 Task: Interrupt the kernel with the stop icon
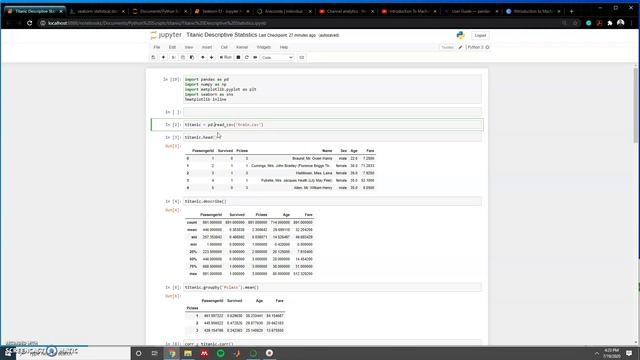(238, 58)
